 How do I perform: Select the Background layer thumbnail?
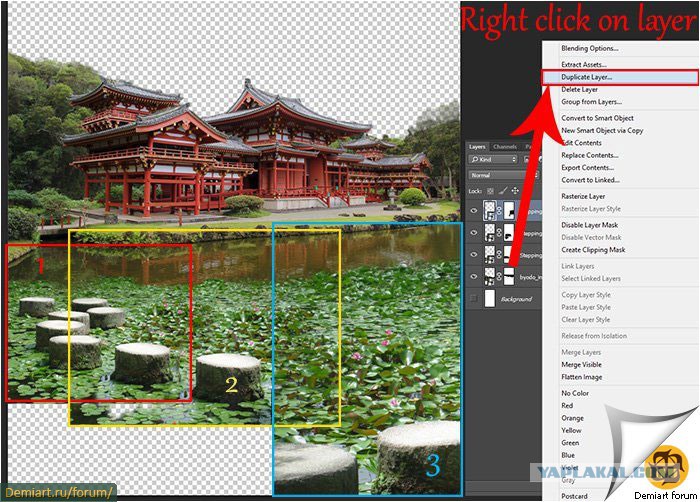pyautogui.click(x=490, y=298)
